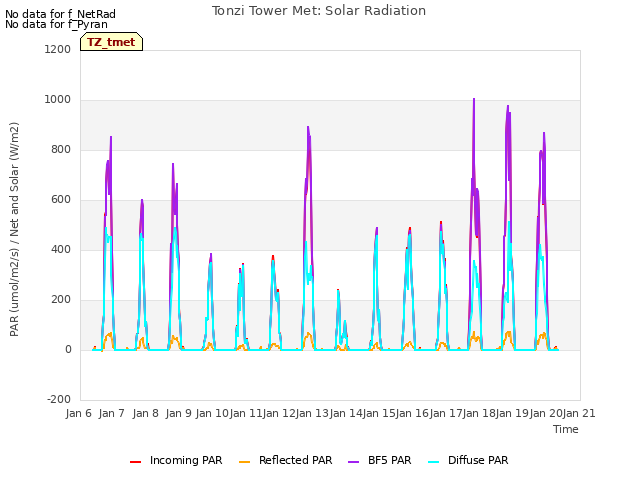640x480 pixels.
Task: Click the y-axis tick label 1000
Action: tap(58, 100)
